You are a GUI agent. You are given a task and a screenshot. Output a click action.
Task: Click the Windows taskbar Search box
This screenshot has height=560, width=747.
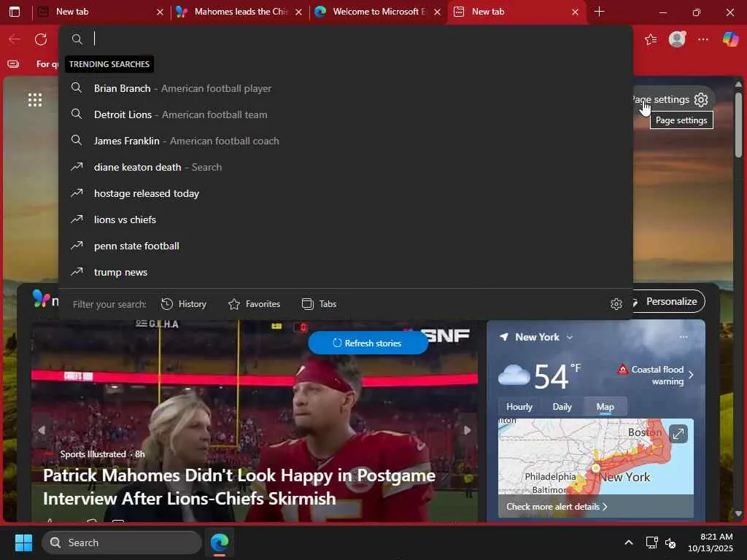(x=122, y=542)
